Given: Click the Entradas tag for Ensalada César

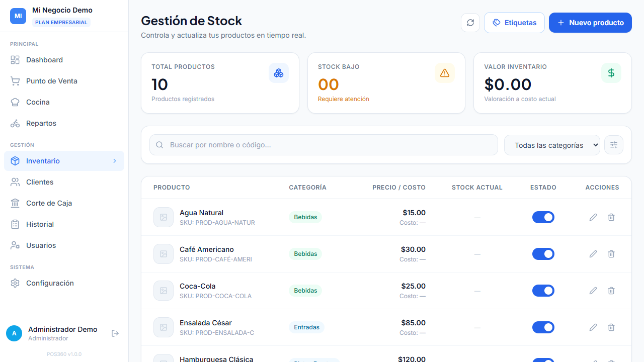Looking at the screenshot, I should pyautogui.click(x=306, y=327).
